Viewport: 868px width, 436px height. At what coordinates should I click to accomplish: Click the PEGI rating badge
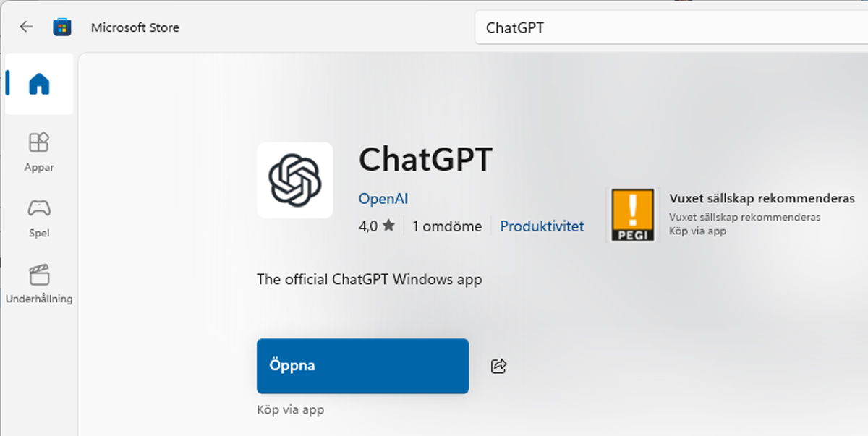click(x=633, y=215)
